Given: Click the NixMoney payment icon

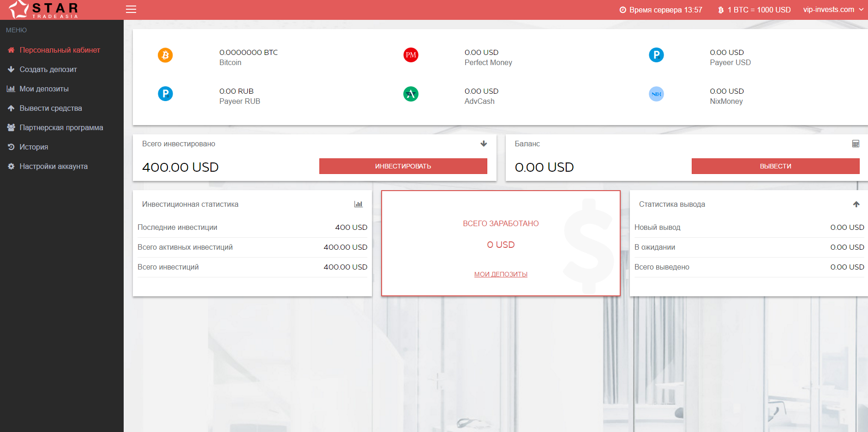Looking at the screenshot, I should [x=656, y=94].
